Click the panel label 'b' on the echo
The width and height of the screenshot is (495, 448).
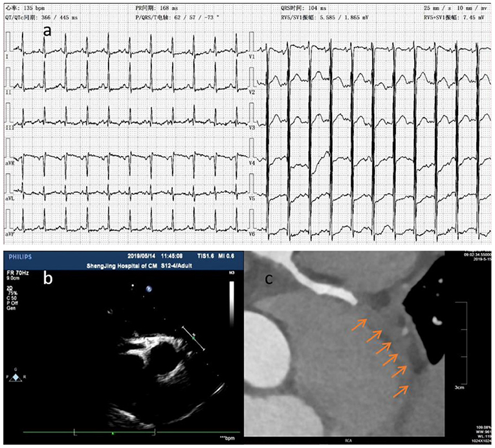[48, 278]
